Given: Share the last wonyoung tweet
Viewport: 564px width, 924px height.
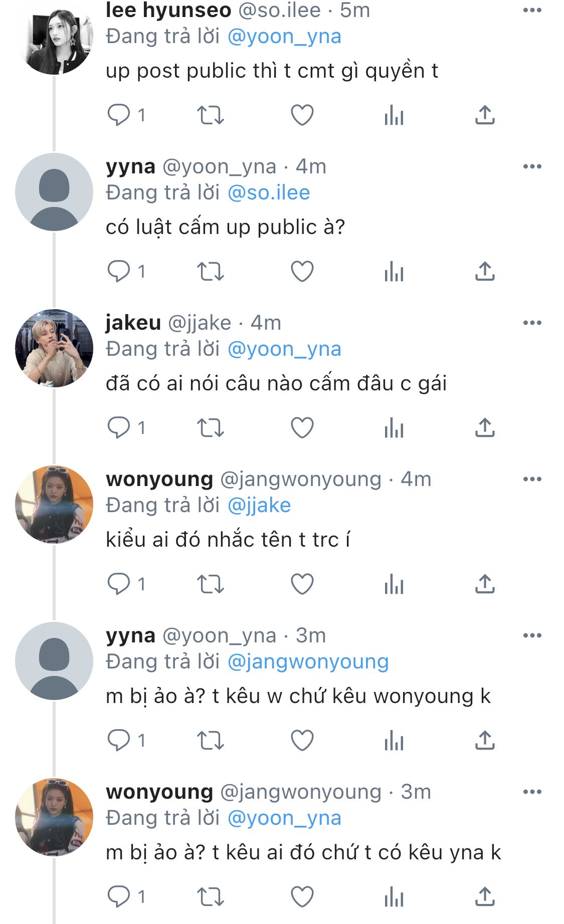Looking at the screenshot, I should coord(485,897).
